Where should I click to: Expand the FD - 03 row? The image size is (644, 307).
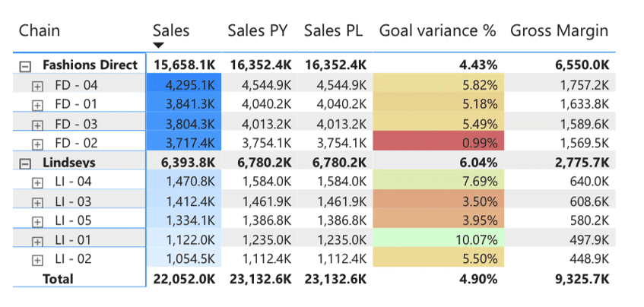click(x=37, y=125)
